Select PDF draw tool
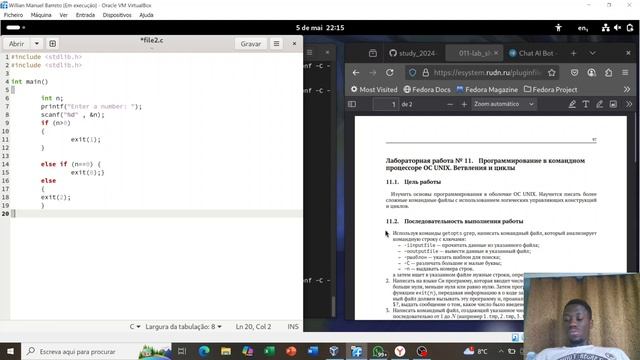 coord(599,104)
